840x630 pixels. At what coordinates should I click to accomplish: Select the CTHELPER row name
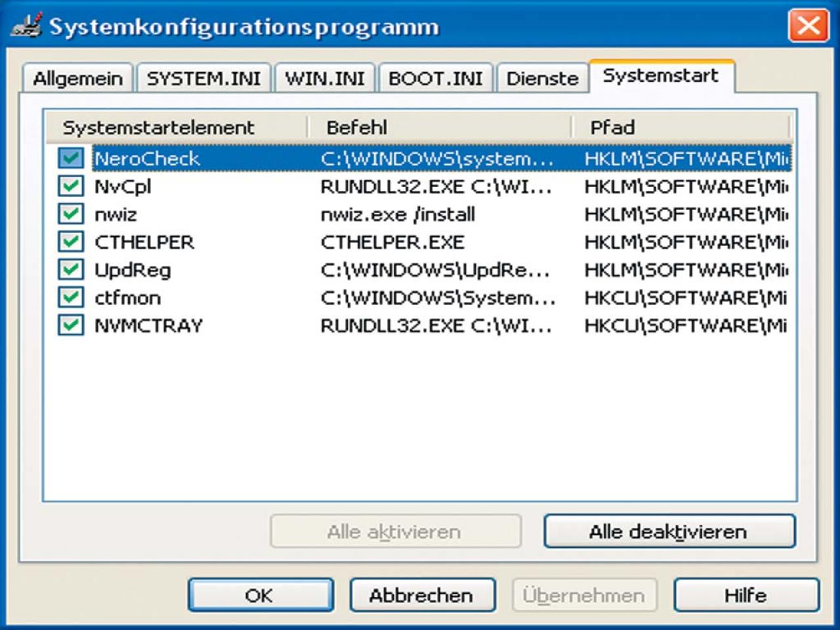pos(144,242)
